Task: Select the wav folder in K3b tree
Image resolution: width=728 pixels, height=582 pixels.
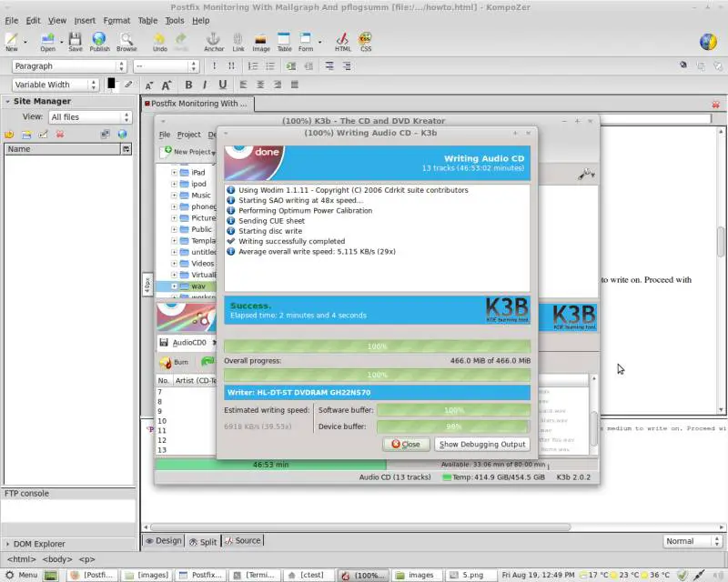Action: [x=198, y=286]
